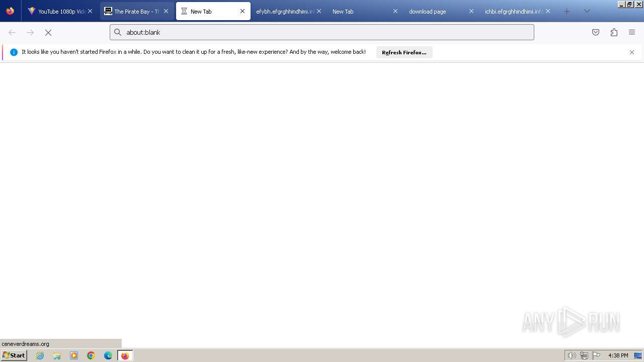
Task: Open a new tab with plus button
Action: [567, 11]
